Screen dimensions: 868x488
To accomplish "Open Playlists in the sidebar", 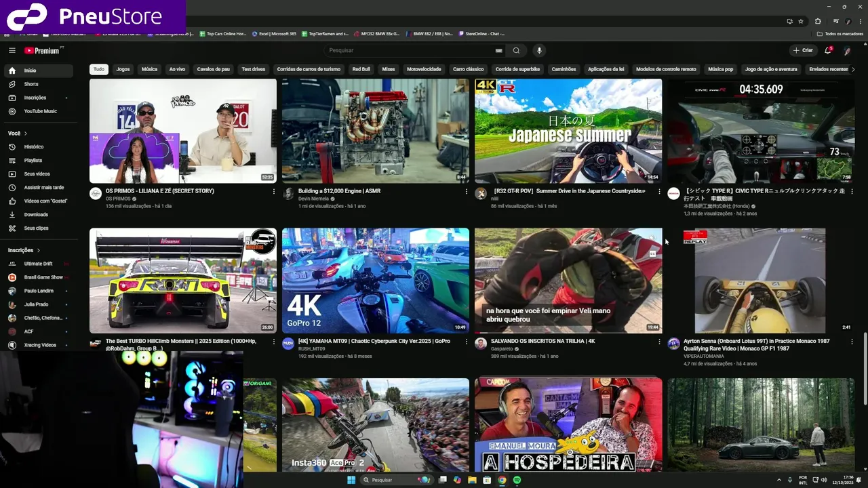I will tap(39, 161).
